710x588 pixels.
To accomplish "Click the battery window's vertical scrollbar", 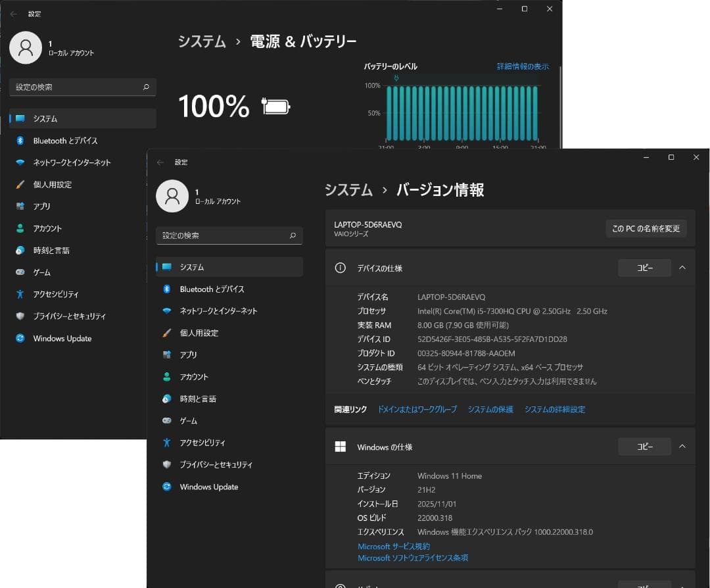I will [x=560, y=107].
